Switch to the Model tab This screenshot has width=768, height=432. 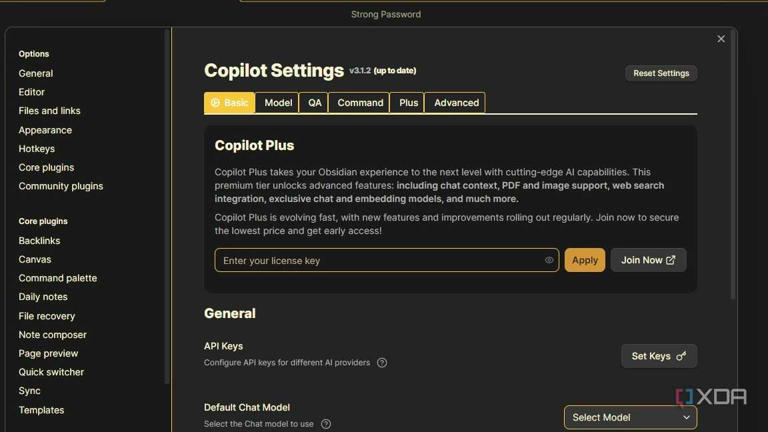278,103
